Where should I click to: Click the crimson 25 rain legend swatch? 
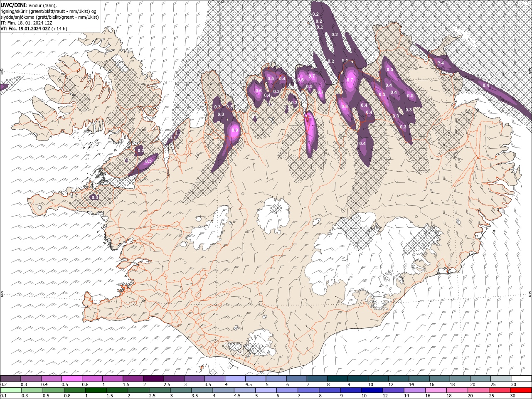[499, 390]
